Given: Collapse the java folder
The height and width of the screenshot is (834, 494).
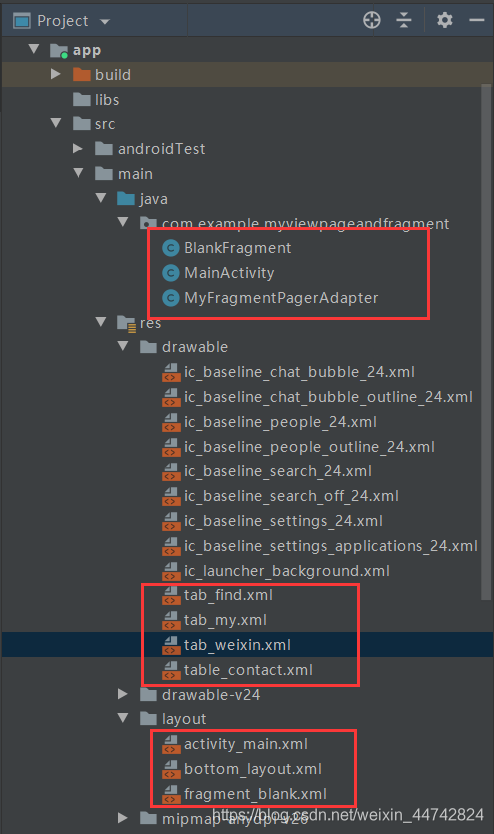Looking at the screenshot, I should pos(101,197).
